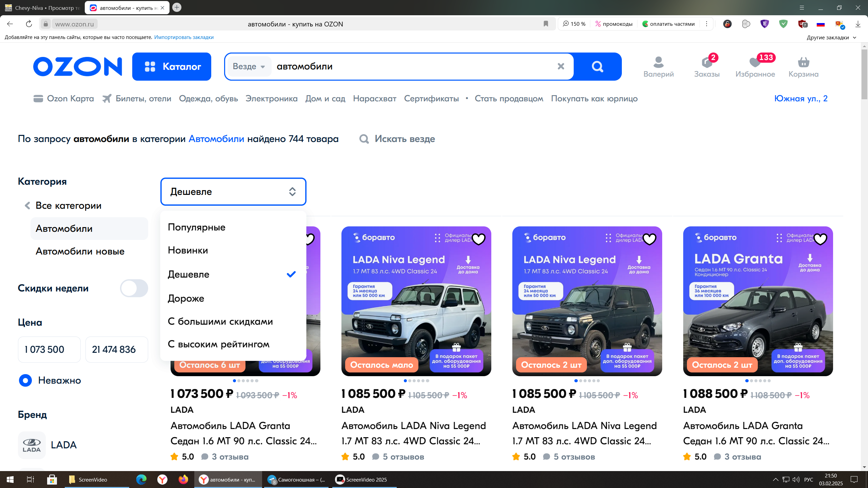Open Firefox from the taskbar
868x488 pixels.
pos(183,480)
